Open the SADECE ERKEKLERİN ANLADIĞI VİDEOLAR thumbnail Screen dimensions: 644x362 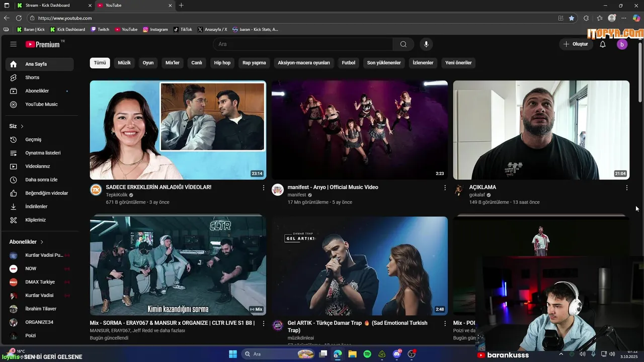tap(178, 130)
